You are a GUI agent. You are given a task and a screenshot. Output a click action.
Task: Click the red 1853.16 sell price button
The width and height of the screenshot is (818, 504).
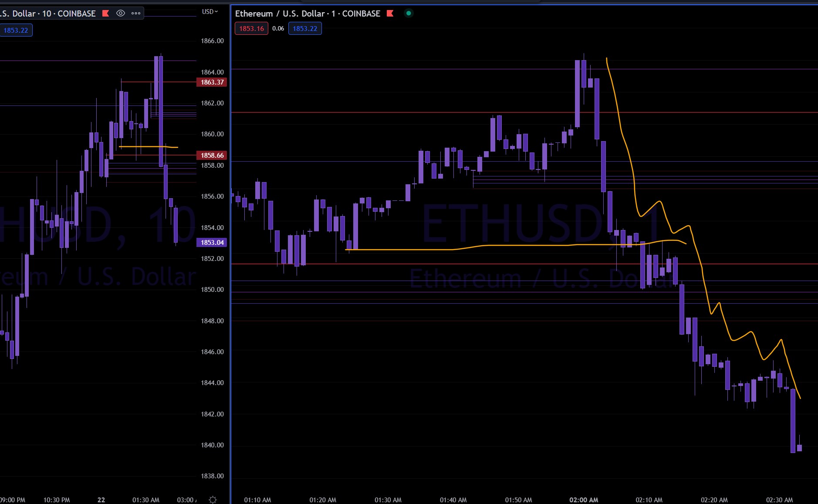click(x=251, y=29)
